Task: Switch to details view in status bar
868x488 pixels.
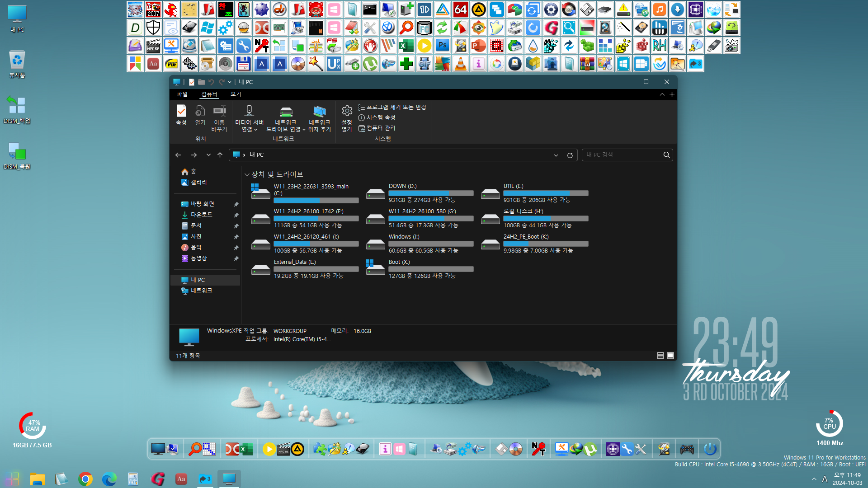Action: (x=660, y=356)
